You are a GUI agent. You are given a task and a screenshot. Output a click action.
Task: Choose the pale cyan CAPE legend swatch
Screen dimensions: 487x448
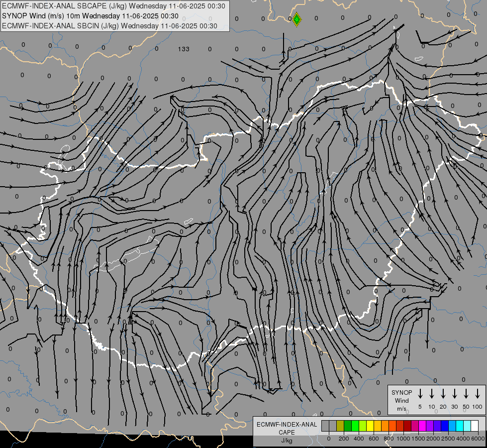(467, 426)
